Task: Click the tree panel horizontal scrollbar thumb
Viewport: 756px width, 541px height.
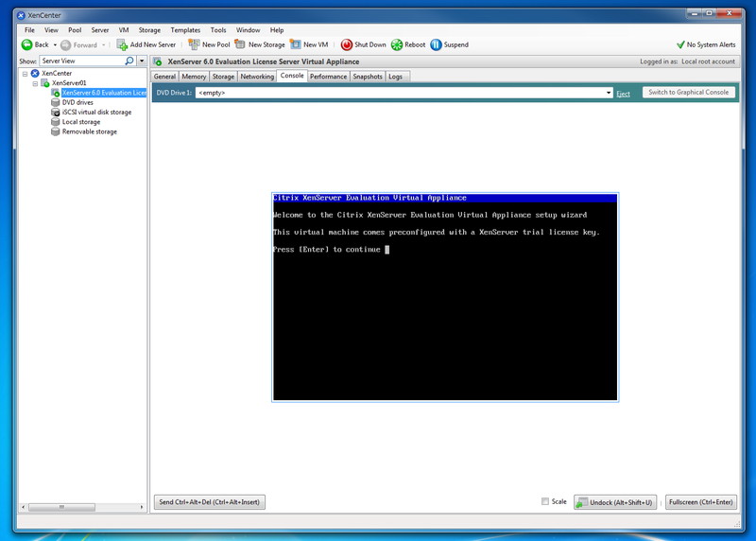Action: coord(61,507)
